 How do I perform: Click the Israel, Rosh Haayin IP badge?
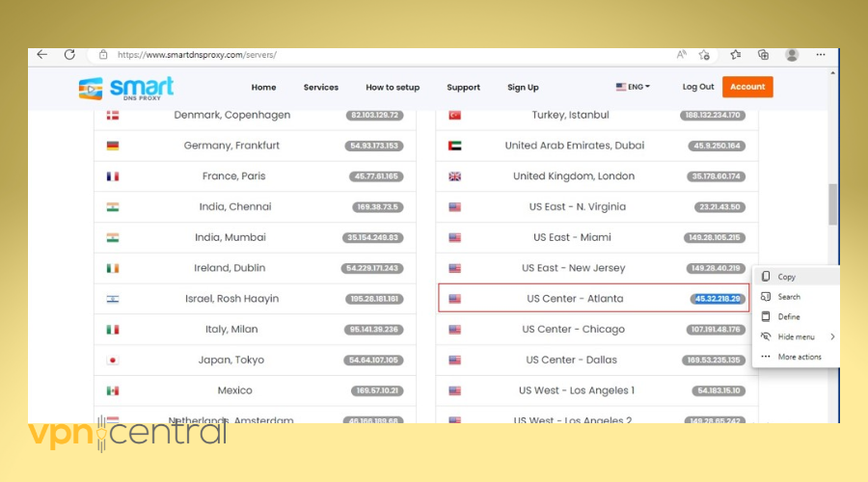tap(374, 299)
